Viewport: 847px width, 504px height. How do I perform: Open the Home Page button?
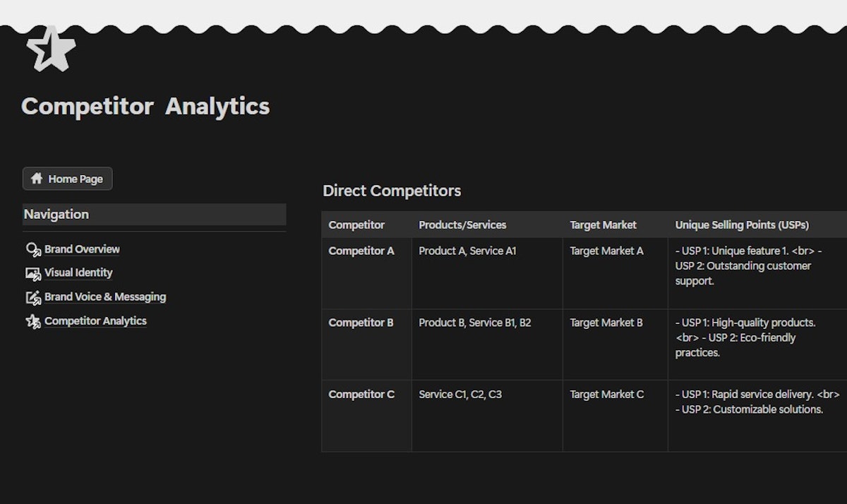pyautogui.click(x=68, y=179)
